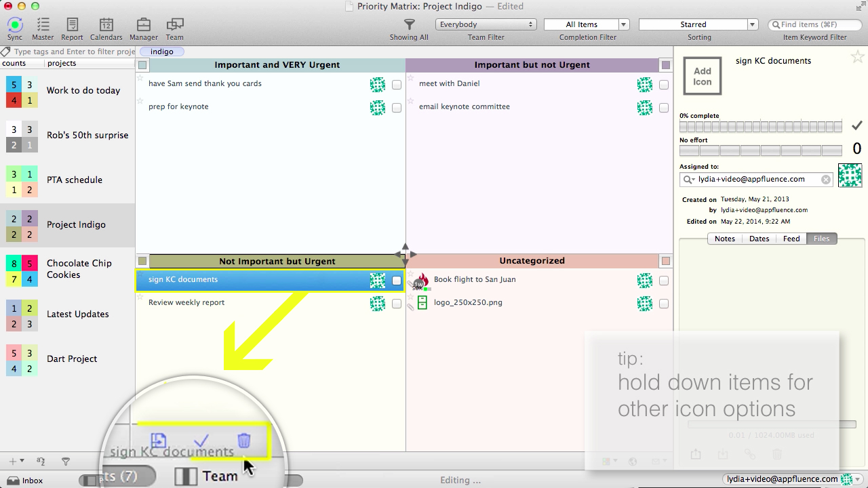The width and height of the screenshot is (868, 488).
Task: Switch to the Dates tab
Action: click(759, 239)
